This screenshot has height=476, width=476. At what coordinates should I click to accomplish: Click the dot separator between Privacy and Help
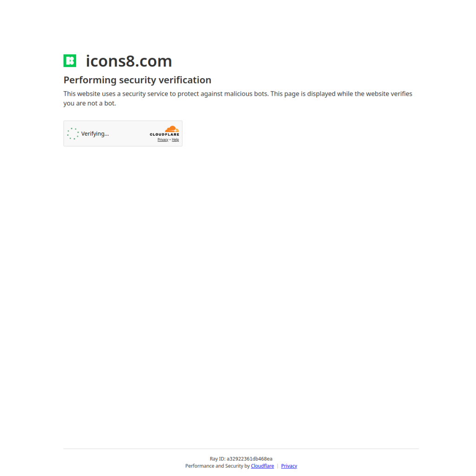tap(170, 139)
